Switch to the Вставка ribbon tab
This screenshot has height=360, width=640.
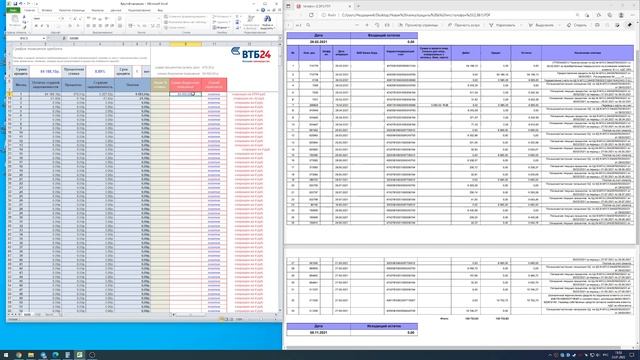click(47, 10)
